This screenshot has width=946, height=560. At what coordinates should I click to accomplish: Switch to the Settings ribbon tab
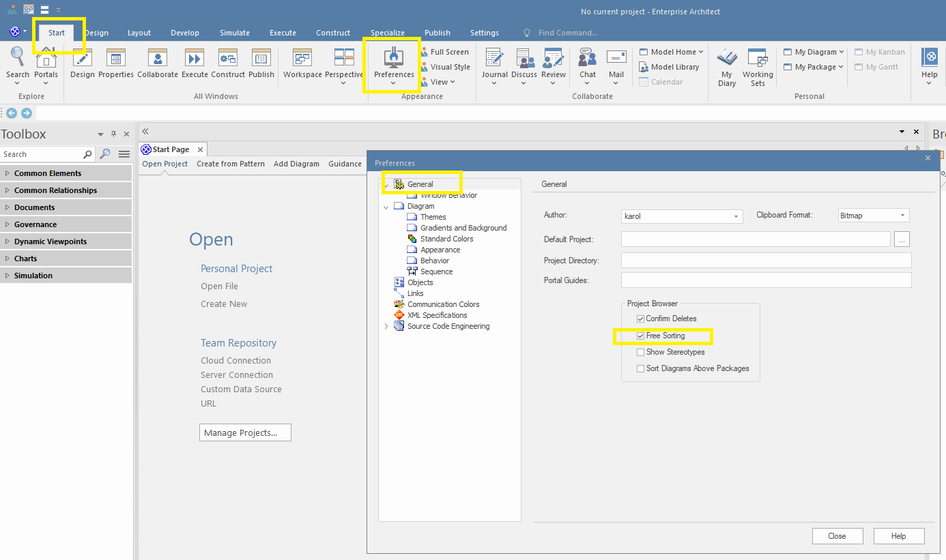tap(485, 33)
